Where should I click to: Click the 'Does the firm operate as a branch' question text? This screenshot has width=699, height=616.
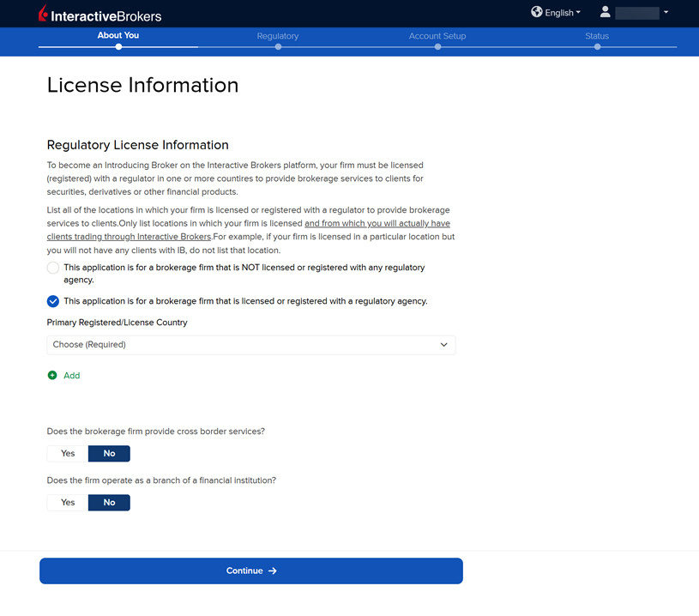pyautogui.click(x=161, y=480)
